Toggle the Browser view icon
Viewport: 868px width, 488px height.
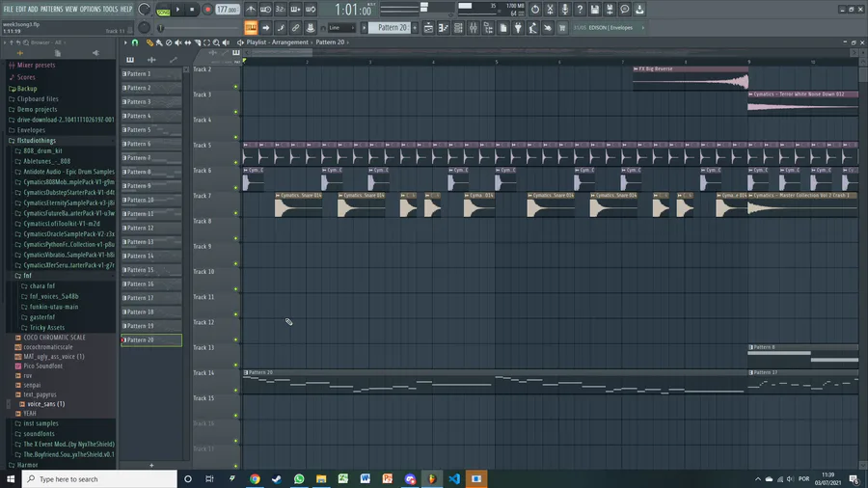pyautogui.click(x=488, y=28)
